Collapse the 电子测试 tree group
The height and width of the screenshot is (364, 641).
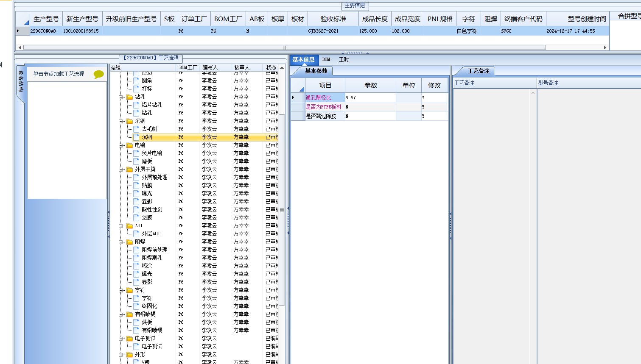pos(121,339)
